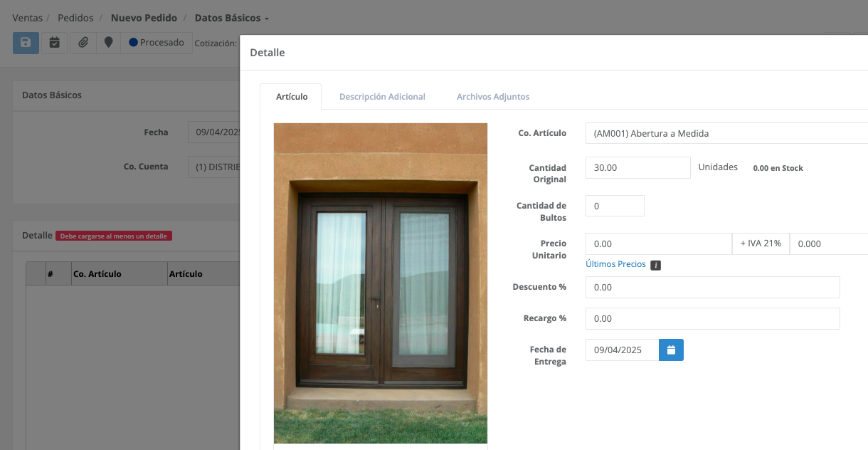The width and height of the screenshot is (868, 450).
Task: Go to Pedidos in the breadcrumb
Action: click(x=75, y=18)
